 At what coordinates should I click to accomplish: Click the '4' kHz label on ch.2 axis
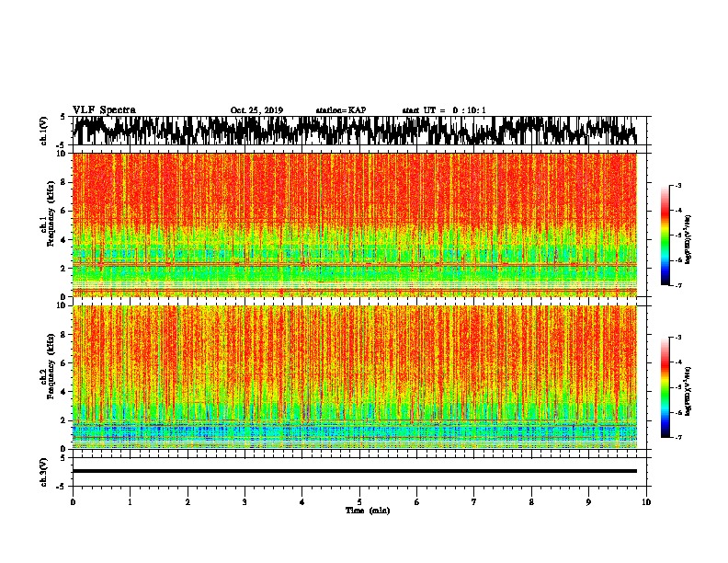click(x=63, y=392)
